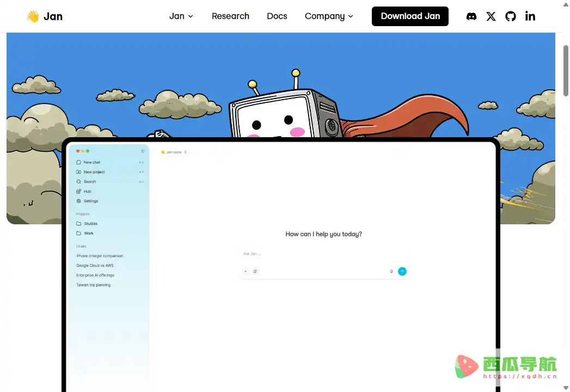The height and width of the screenshot is (392, 570).
Task: Go to the Research page
Action: 230,16
